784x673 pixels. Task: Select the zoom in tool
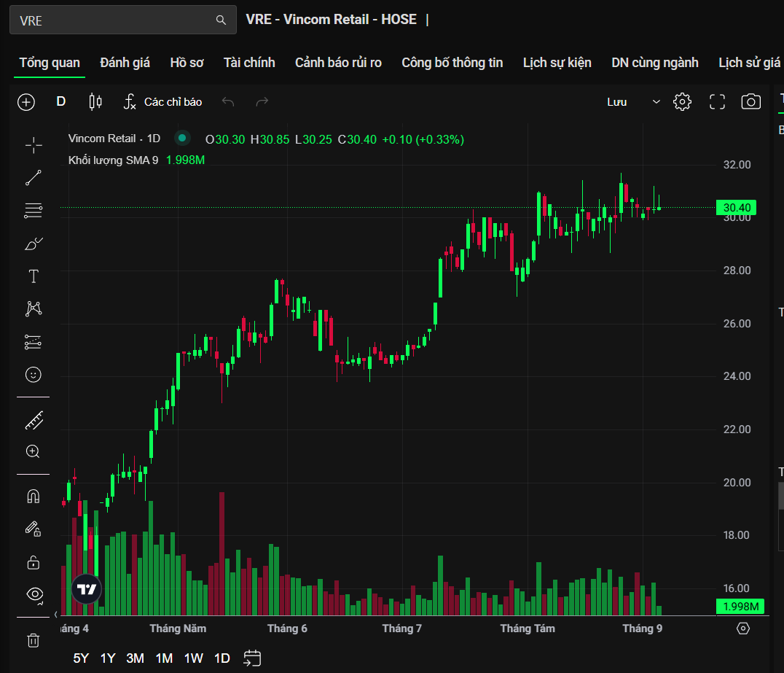[33, 451]
